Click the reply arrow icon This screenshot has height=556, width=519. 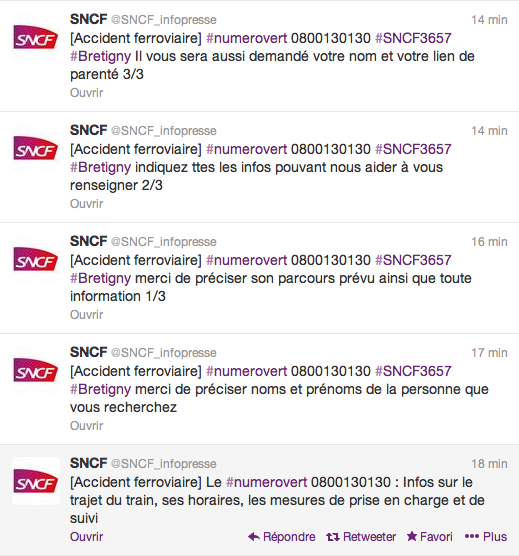click(254, 537)
